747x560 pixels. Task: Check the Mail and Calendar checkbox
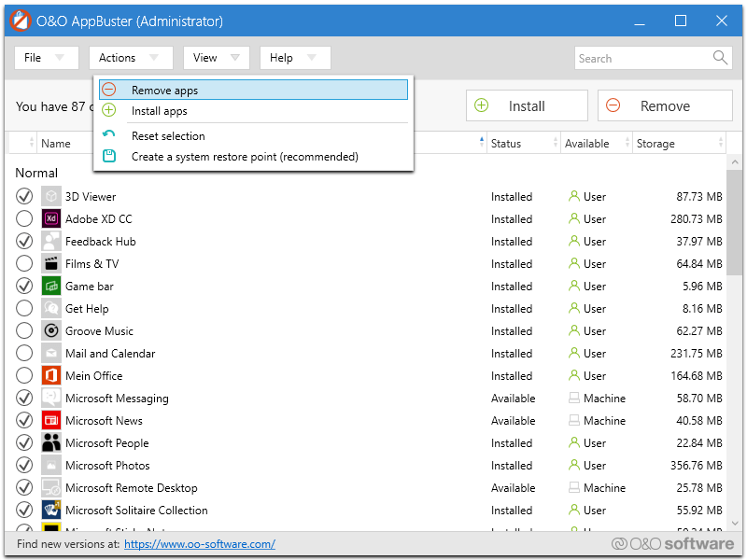24,354
